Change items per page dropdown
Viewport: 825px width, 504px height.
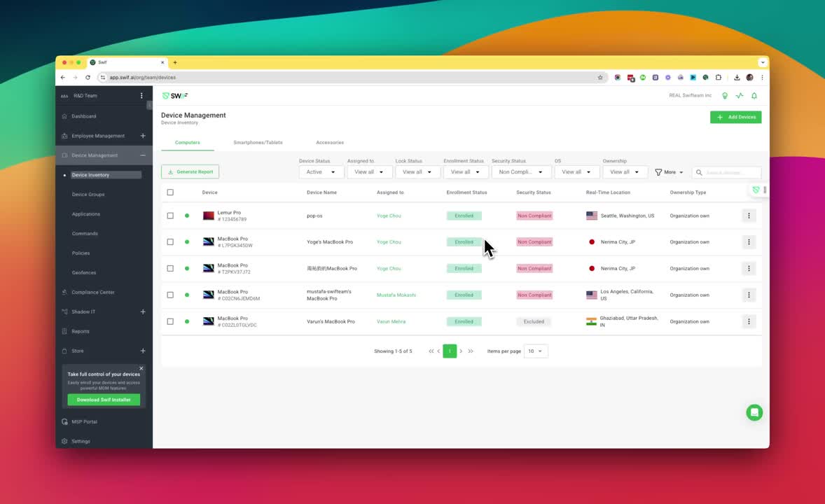pos(536,351)
